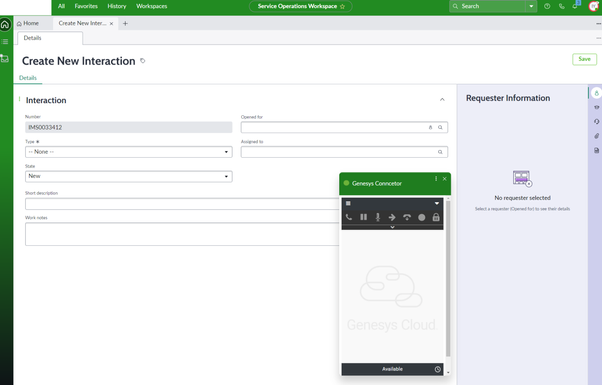Screen dimensions: 602x385
Task: Click the Genesys grid menu icon
Action: pos(348,203)
